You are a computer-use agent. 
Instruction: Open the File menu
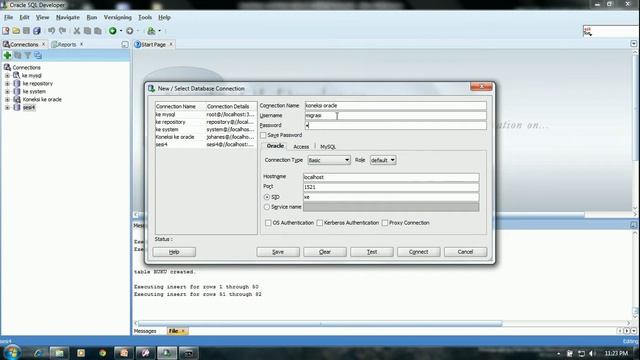(x=9, y=17)
